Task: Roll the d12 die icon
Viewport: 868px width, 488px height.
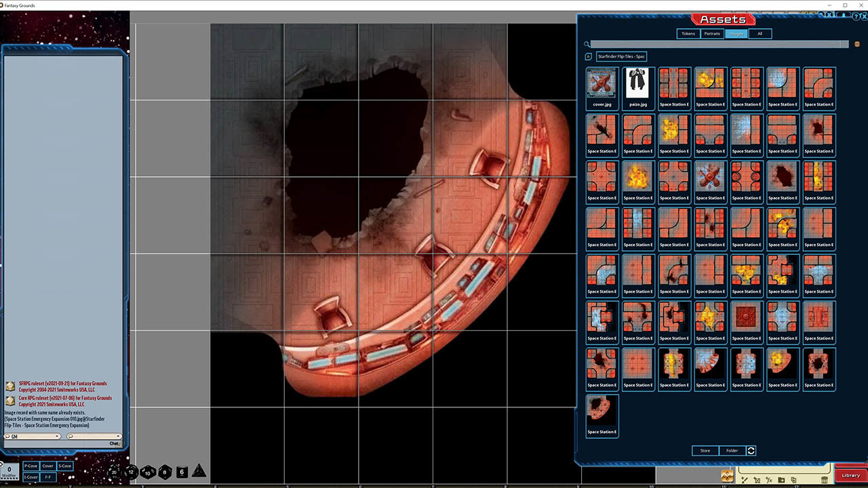Action: point(130,472)
